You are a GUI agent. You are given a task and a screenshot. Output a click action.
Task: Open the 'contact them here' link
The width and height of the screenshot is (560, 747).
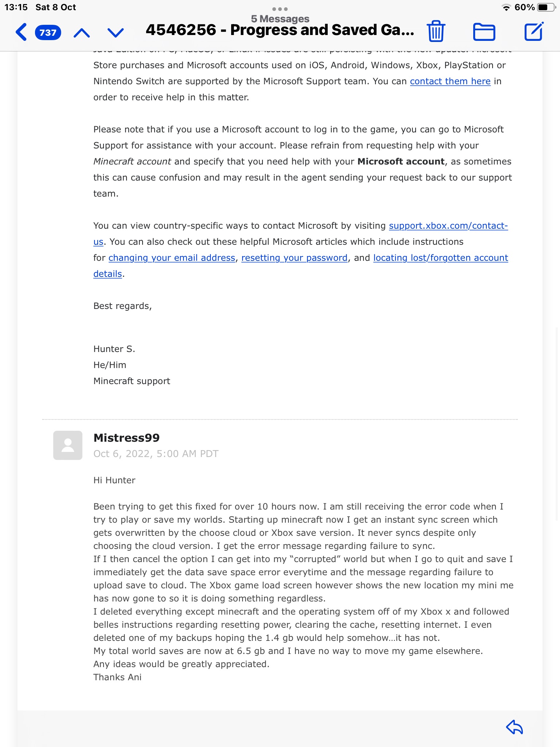[x=450, y=81]
